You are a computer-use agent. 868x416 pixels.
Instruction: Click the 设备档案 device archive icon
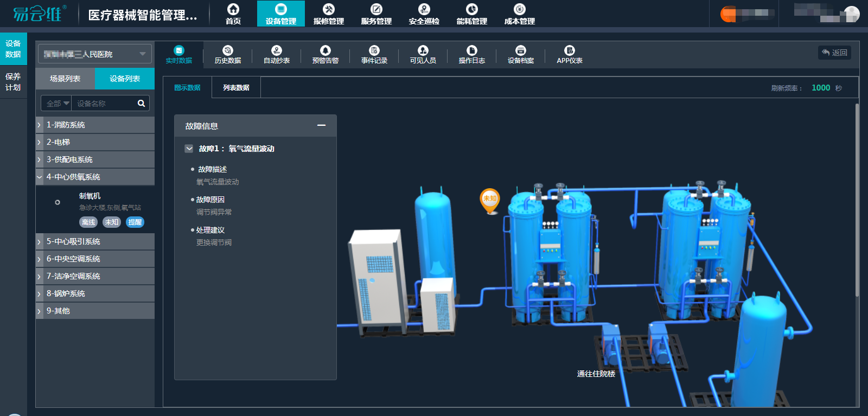point(521,54)
